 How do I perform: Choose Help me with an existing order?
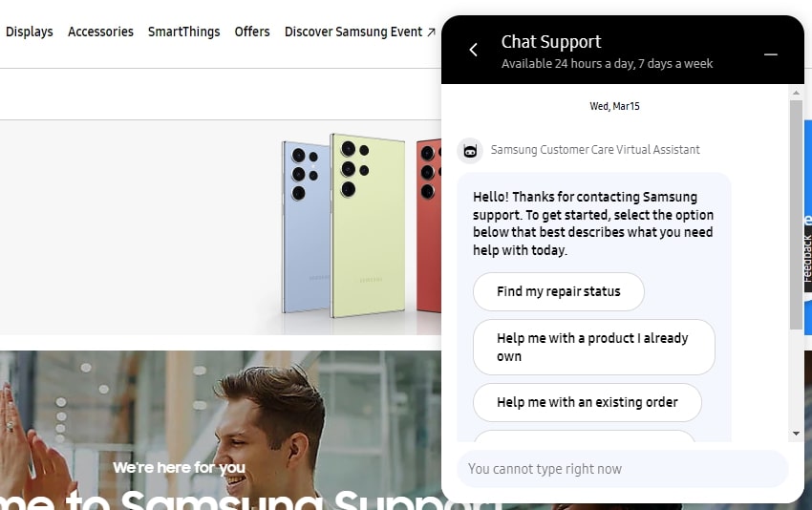click(587, 402)
